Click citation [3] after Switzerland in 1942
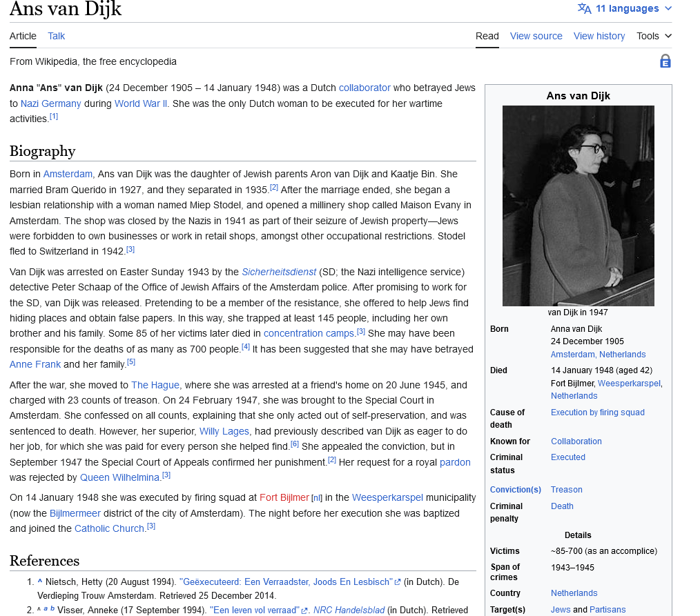The image size is (700, 616). tap(130, 249)
